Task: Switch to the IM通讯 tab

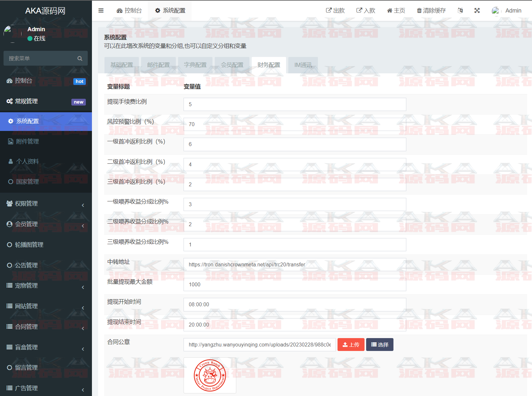Action: 303,65
